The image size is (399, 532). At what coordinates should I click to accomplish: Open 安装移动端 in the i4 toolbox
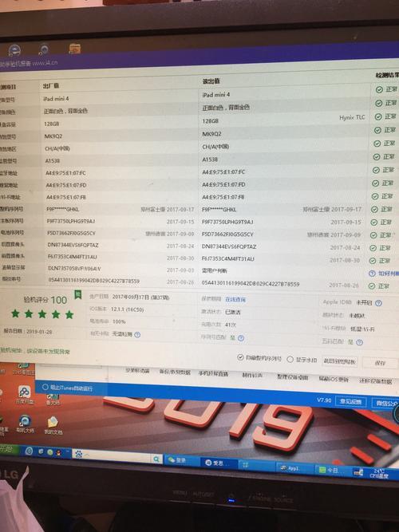pyautogui.click(x=137, y=371)
